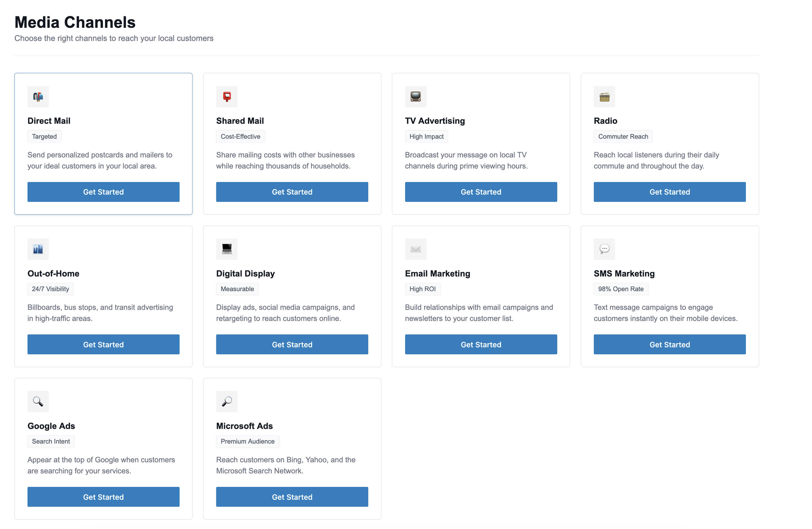812x529 pixels.
Task: Select the High ROI badge on Email Marketing
Action: (x=422, y=289)
